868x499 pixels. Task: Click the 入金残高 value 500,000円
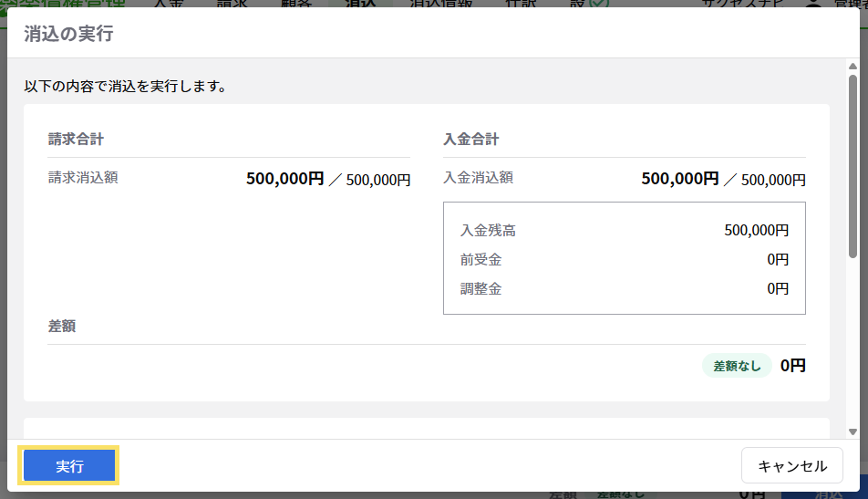point(757,231)
